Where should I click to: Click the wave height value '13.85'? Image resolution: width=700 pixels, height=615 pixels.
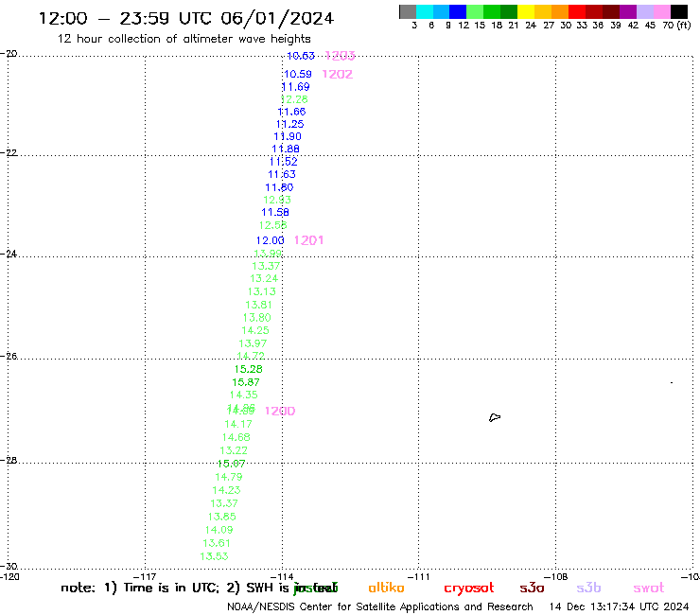pos(222,517)
